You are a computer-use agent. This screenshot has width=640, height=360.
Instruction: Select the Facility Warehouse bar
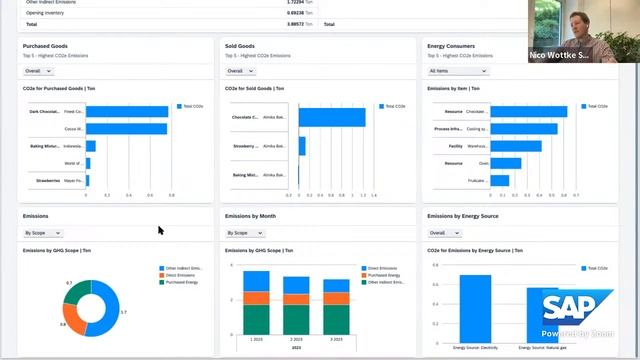point(516,146)
